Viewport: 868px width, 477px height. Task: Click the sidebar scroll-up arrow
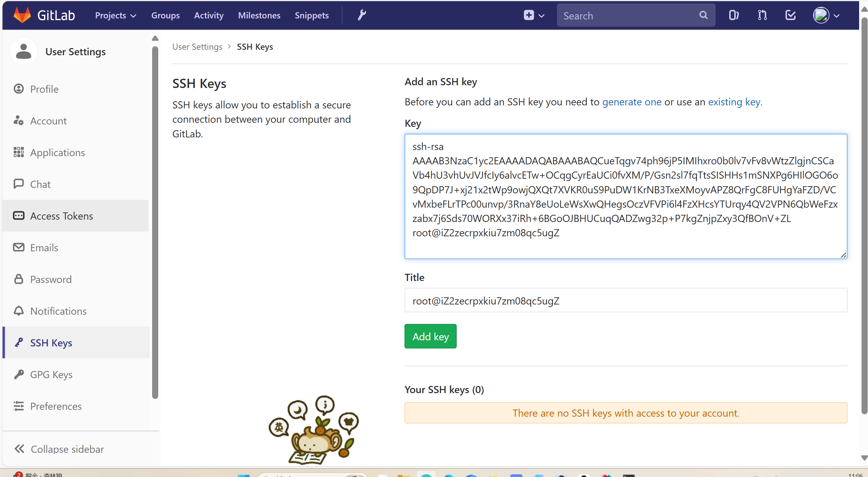155,38
